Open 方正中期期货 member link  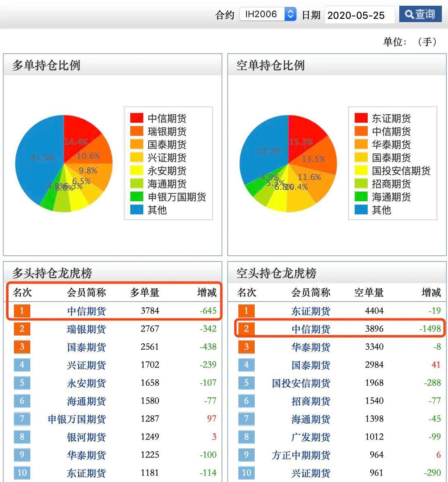point(301,455)
